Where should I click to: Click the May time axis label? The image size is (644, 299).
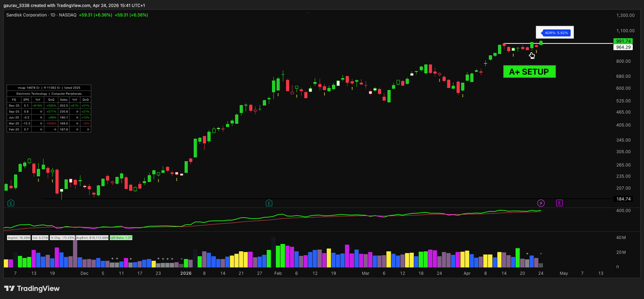coord(563,273)
